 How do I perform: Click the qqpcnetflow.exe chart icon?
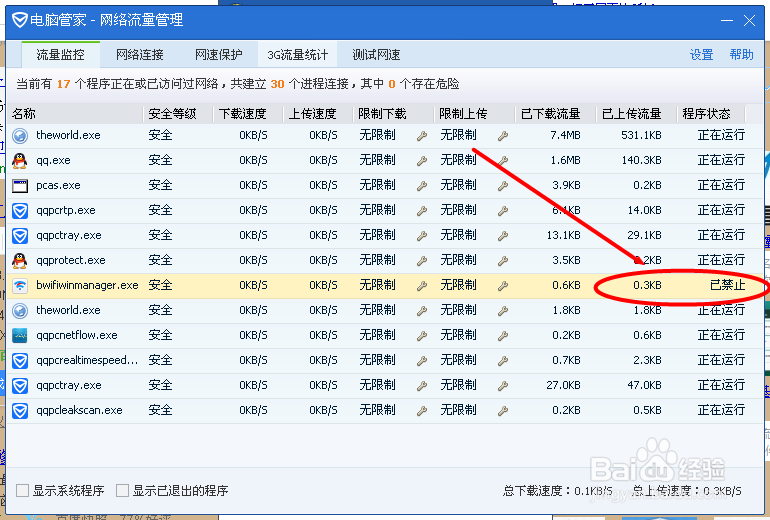[x=20, y=335]
